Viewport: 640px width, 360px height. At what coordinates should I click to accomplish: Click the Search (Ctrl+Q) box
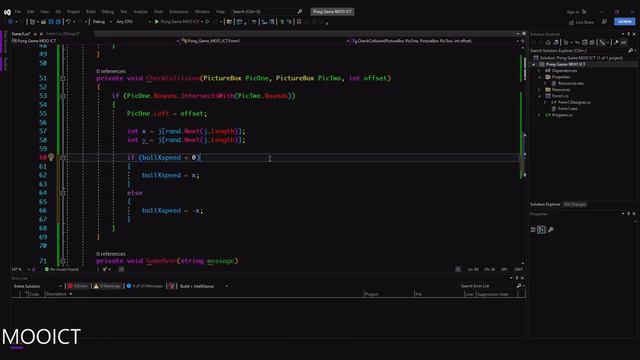[x=267, y=11]
